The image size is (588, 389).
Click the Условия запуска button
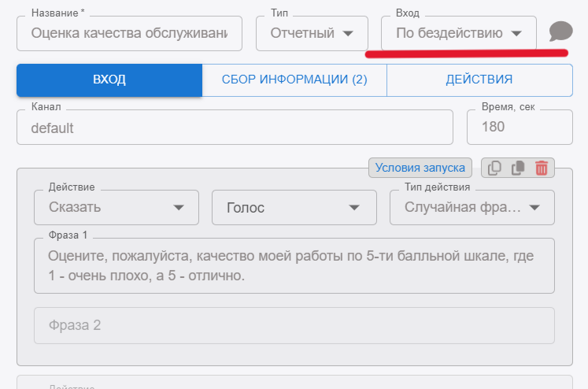click(x=420, y=167)
